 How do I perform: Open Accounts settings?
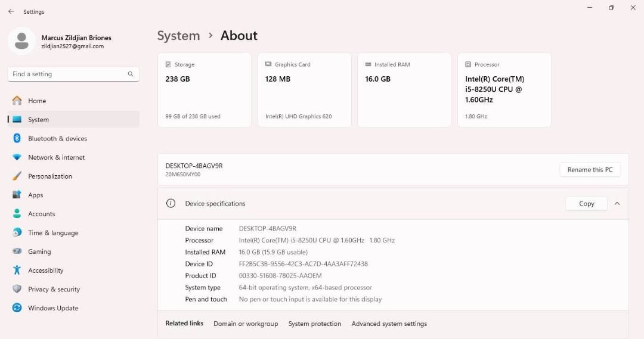tap(73, 214)
